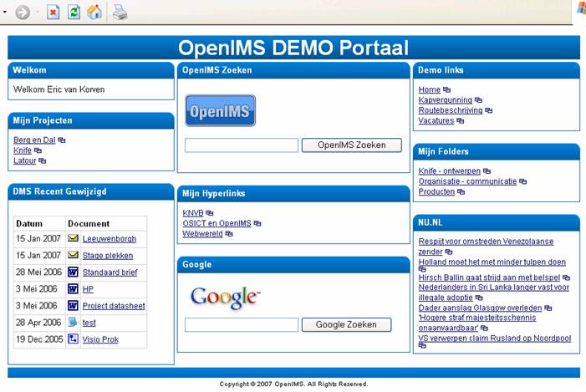Open the new-window icon beside Latour
The image size is (586, 392).
[43, 161]
